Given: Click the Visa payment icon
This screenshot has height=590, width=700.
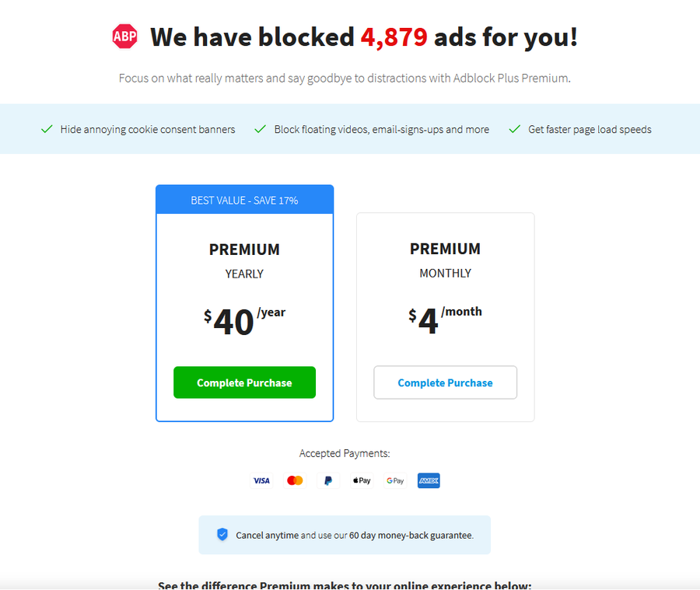Looking at the screenshot, I should point(261,480).
